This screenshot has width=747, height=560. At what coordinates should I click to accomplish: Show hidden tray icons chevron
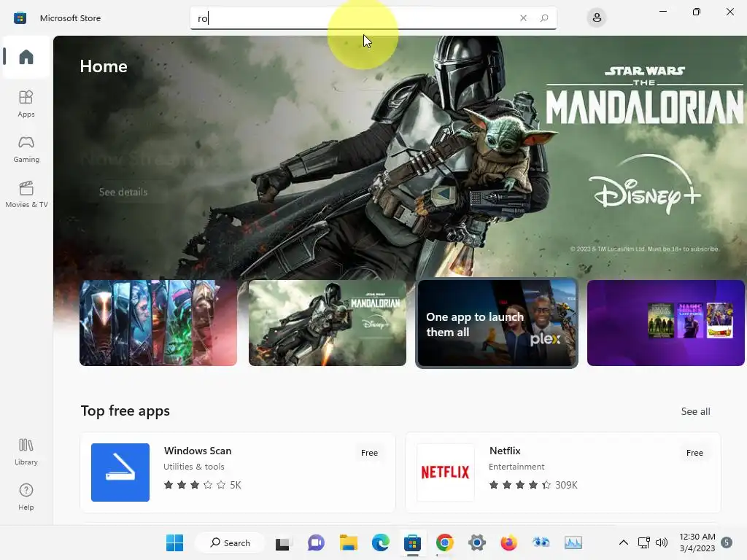pyautogui.click(x=623, y=542)
